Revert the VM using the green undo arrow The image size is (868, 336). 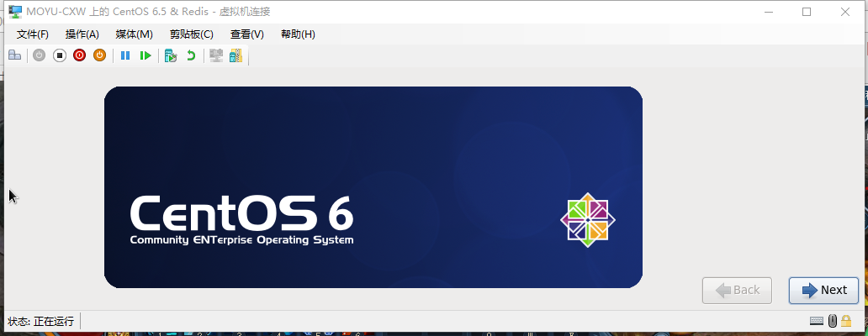tap(191, 55)
